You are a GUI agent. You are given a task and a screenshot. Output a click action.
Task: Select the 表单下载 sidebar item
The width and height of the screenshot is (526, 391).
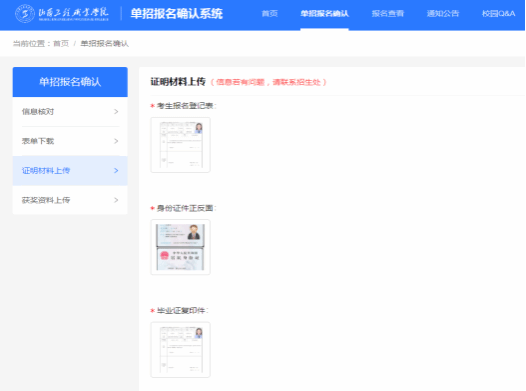point(70,141)
